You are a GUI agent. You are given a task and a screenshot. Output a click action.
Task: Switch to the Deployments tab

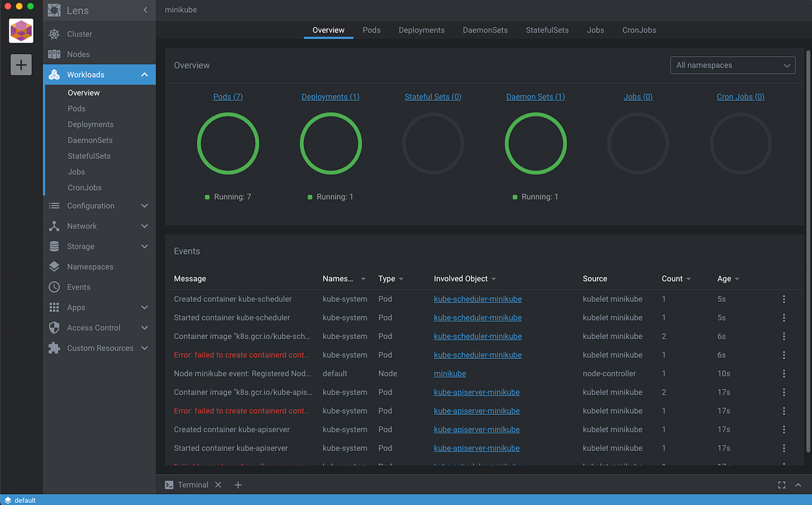pyautogui.click(x=422, y=30)
